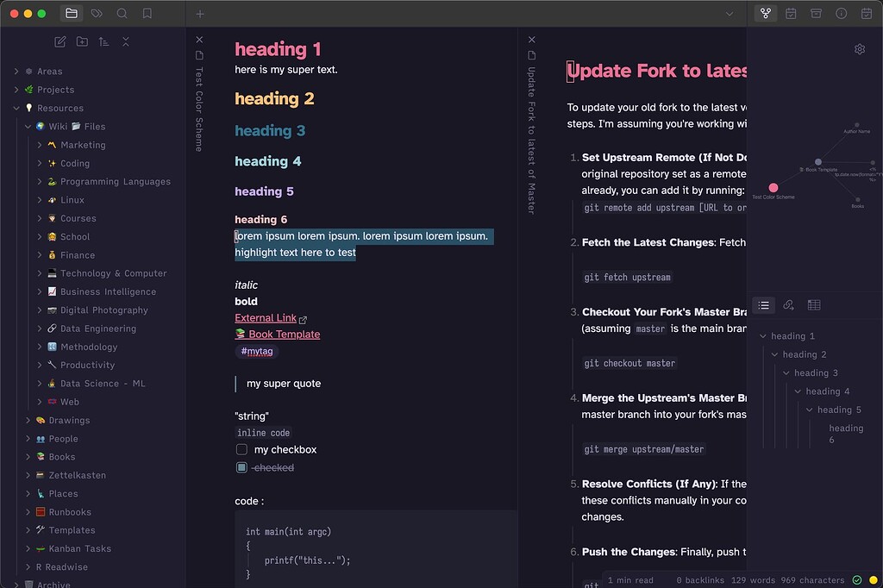The width and height of the screenshot is (883, 588).
Task: Open the info circle panel icon
Action: (x=842, y=13)
